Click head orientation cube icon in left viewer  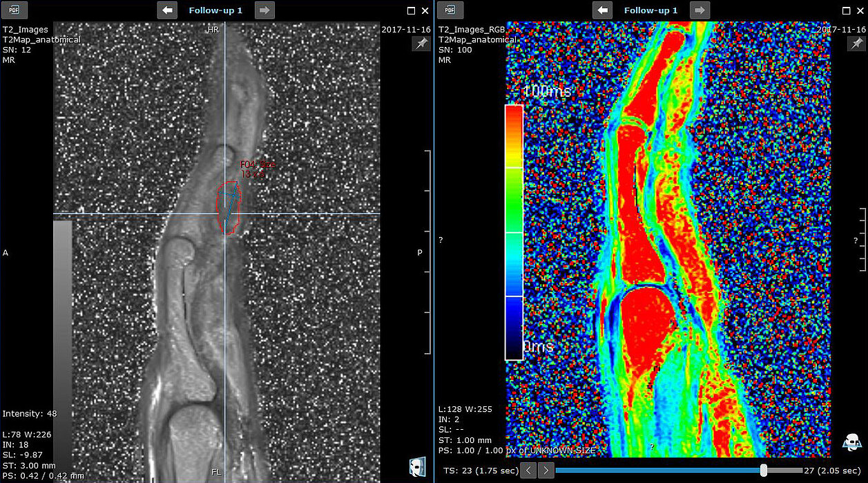pyautogui.click(x=416, y=467)
